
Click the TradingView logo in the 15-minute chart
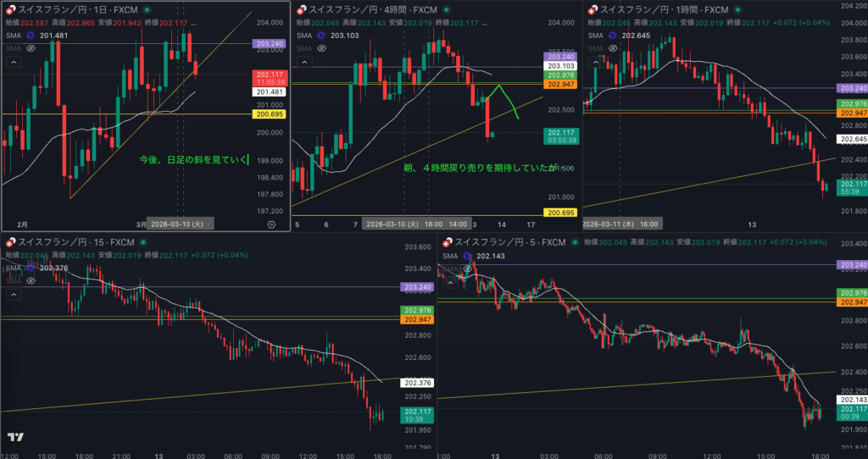point(14,437)
